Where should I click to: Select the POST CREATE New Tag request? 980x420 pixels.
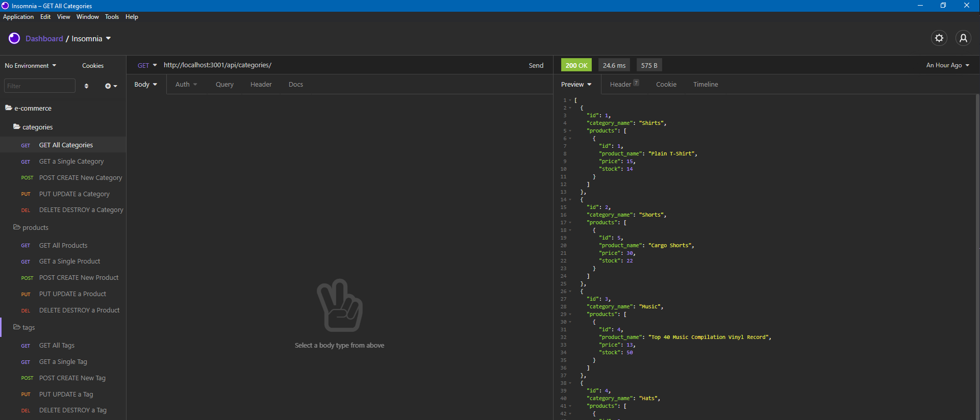point(63,378)
